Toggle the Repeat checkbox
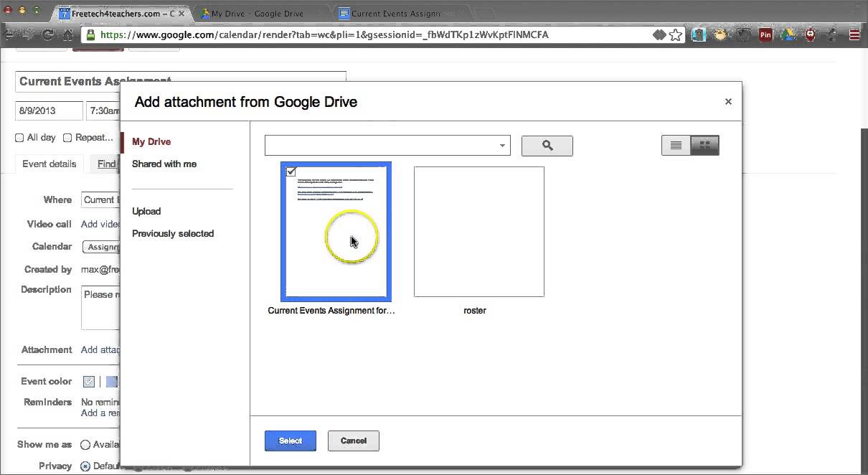Image resolution: width=868 pixels, height=475 pixels. [67, 138]
